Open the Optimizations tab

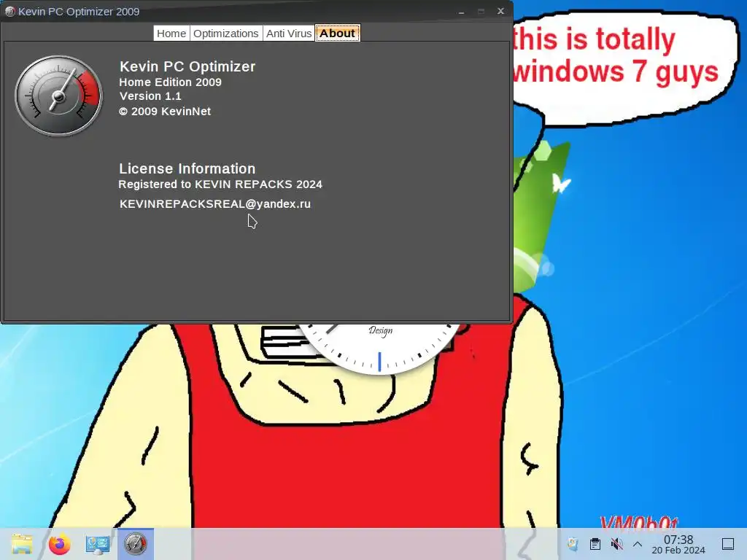click(x=226, y=34)
